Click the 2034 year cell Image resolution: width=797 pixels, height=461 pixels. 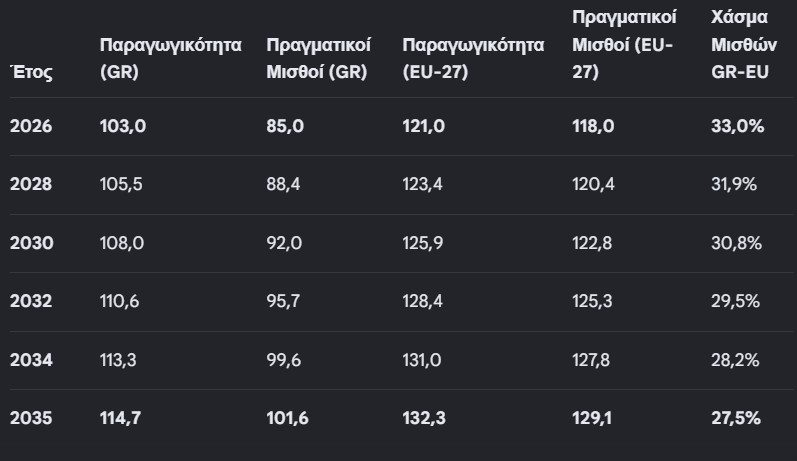(31, 360)
